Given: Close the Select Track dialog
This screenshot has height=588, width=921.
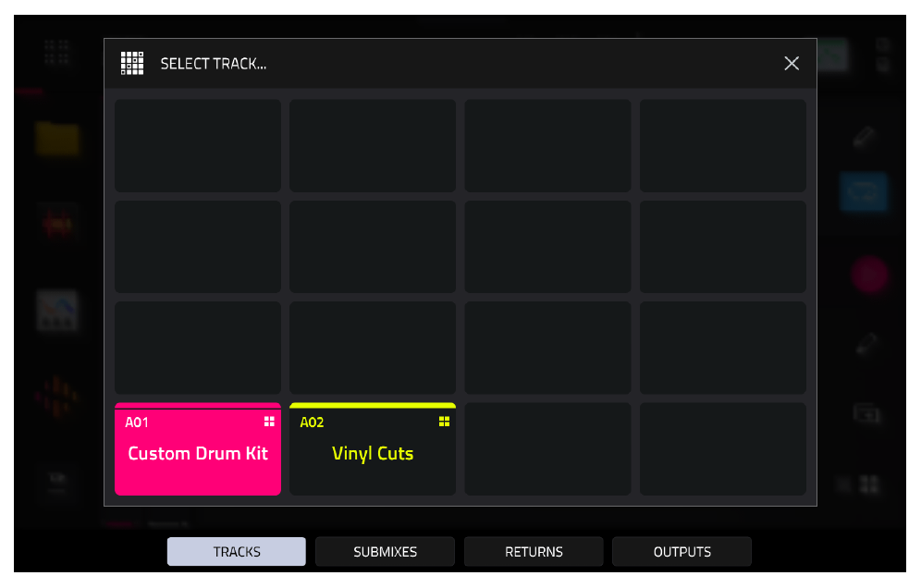Looking at the screenshot, I should point(792,64).
